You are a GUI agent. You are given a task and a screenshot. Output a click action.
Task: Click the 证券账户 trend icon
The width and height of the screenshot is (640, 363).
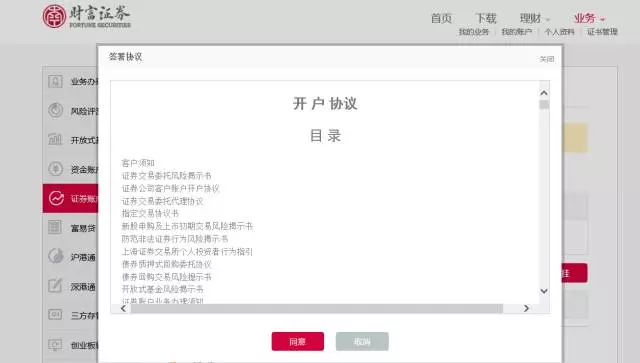pyautogui.click(x=56, y=198)
